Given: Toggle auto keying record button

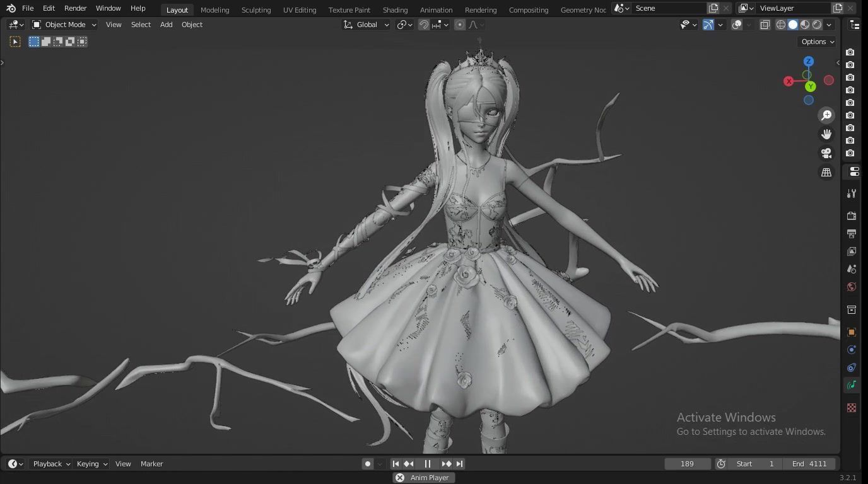Looking at the screenshot, I should [x=368, y=464].
